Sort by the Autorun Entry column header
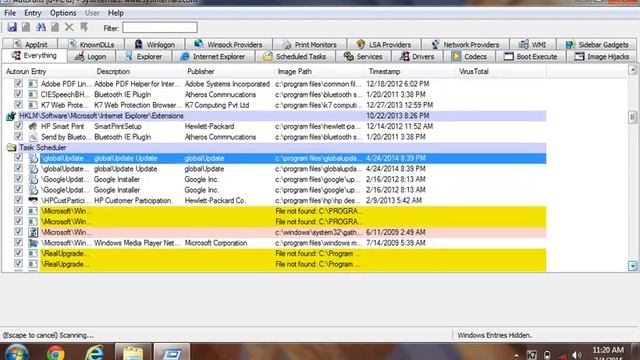The width and height of the screenshot is (640, 360). tap(48, 71)
